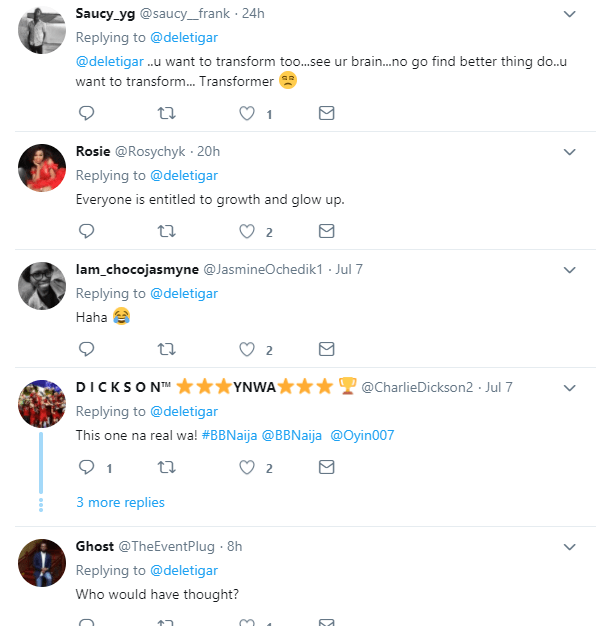Message DICKSON's tweet using envelope icon
This screenshot has width=612, height=634.
click(x=326, y=467)
